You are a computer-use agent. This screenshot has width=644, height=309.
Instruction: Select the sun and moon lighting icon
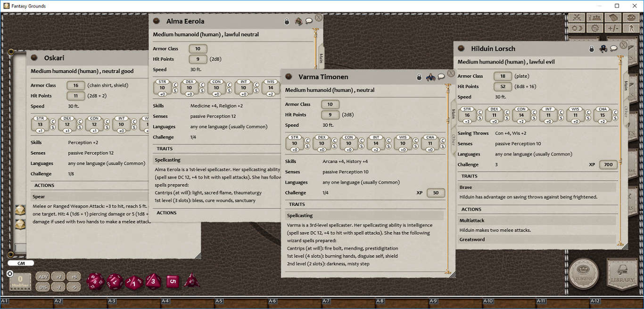(577, 28)
